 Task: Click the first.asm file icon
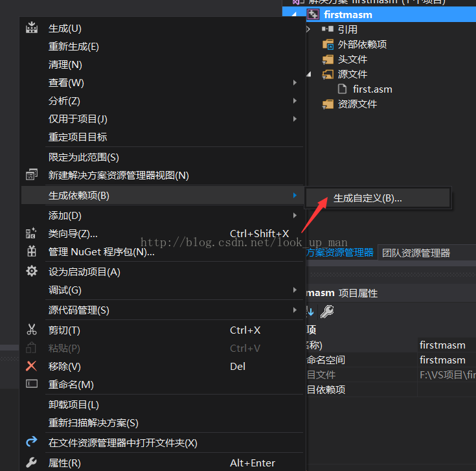point(342,89)
